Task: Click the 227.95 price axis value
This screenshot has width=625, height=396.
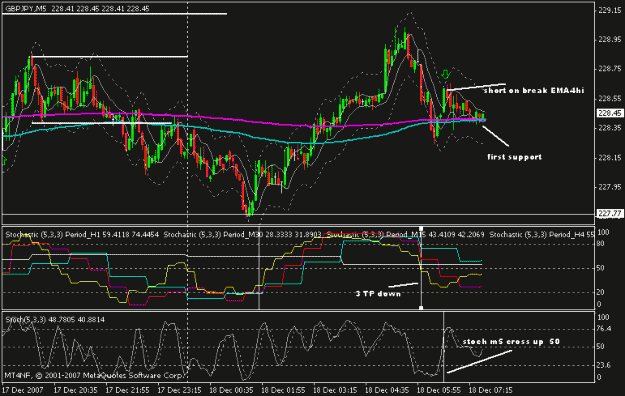Action: pyautogui.click(x=609, y=187)
